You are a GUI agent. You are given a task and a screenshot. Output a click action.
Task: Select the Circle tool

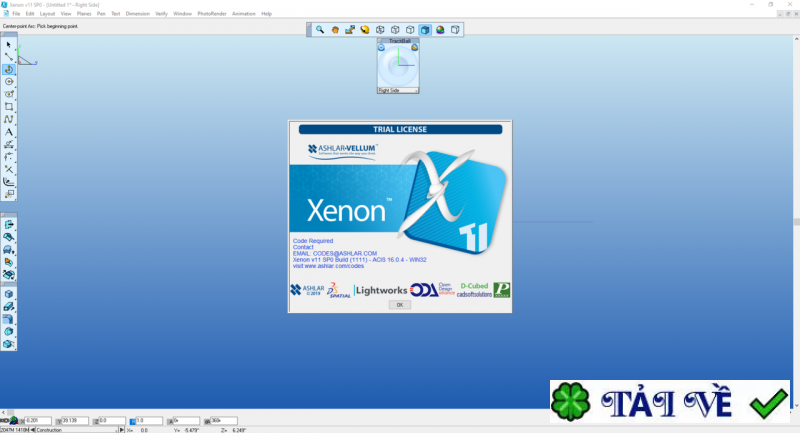[9, 82]
